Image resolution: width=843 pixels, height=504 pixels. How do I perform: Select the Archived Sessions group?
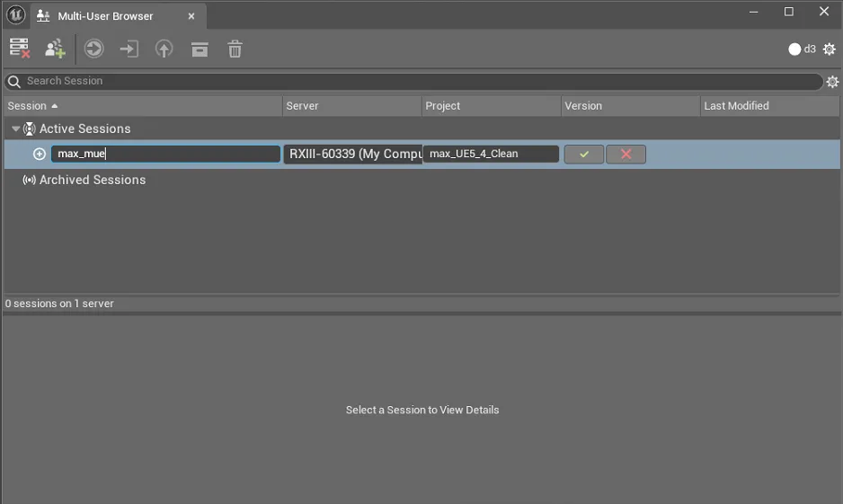92,180
